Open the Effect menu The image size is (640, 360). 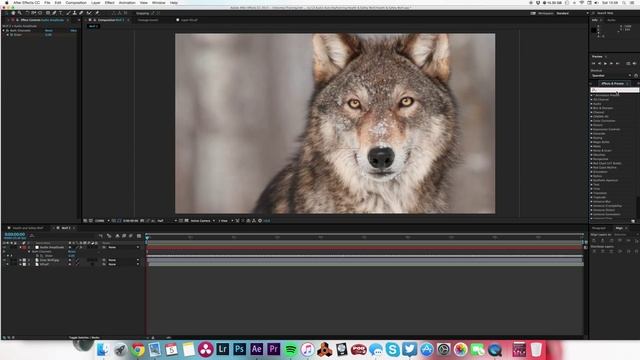coord(110,3)
